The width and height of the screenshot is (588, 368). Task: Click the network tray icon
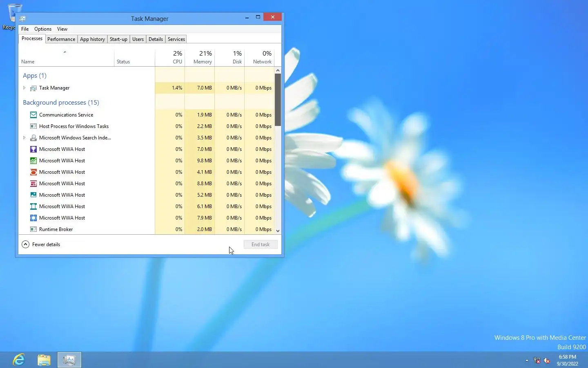[537, 360]
